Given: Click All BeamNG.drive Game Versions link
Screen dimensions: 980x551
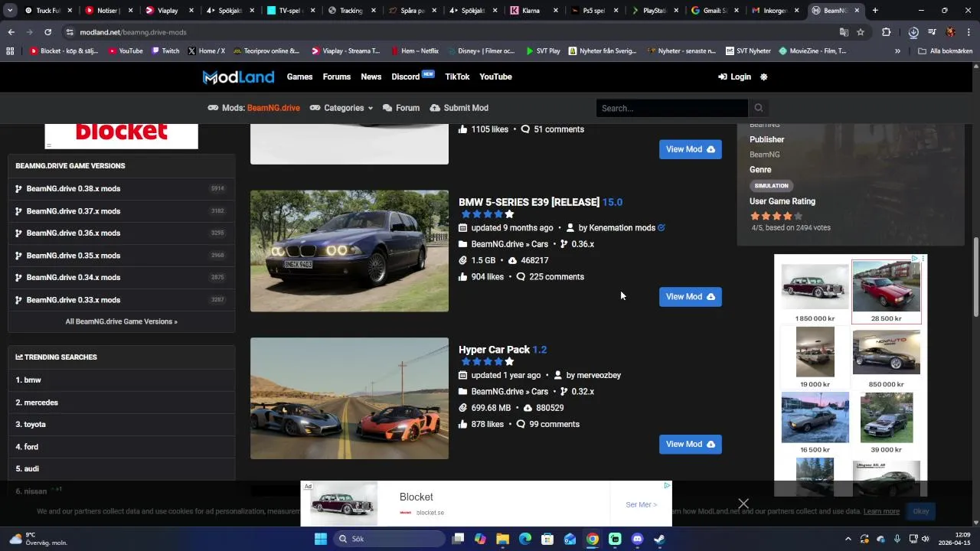Looking at the screenshot, I should tap(121, 321).
